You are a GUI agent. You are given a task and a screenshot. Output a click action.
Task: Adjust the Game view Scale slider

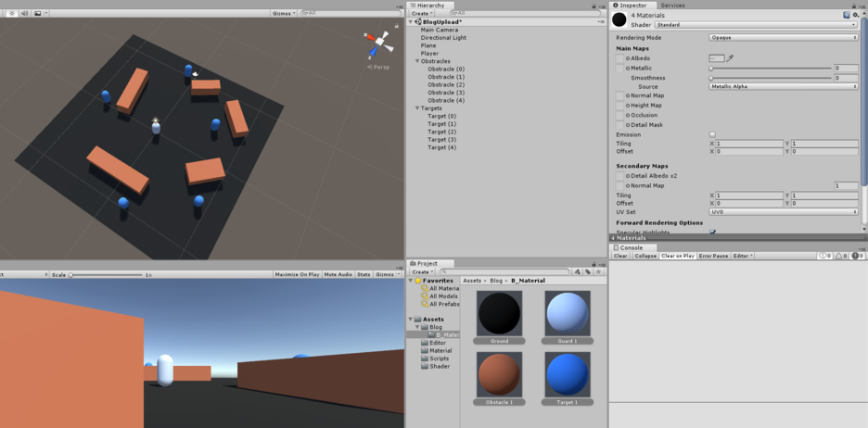coord(106,275)
